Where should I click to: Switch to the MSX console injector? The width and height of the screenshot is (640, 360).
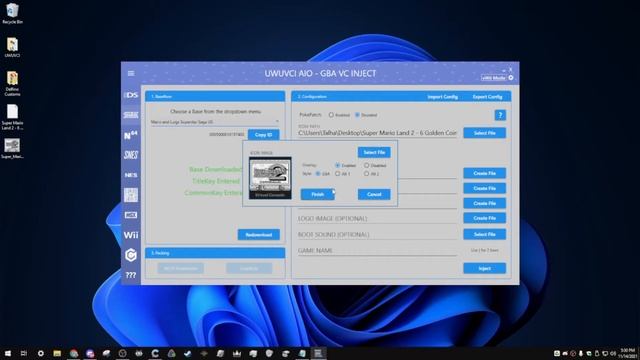point(131,215)
